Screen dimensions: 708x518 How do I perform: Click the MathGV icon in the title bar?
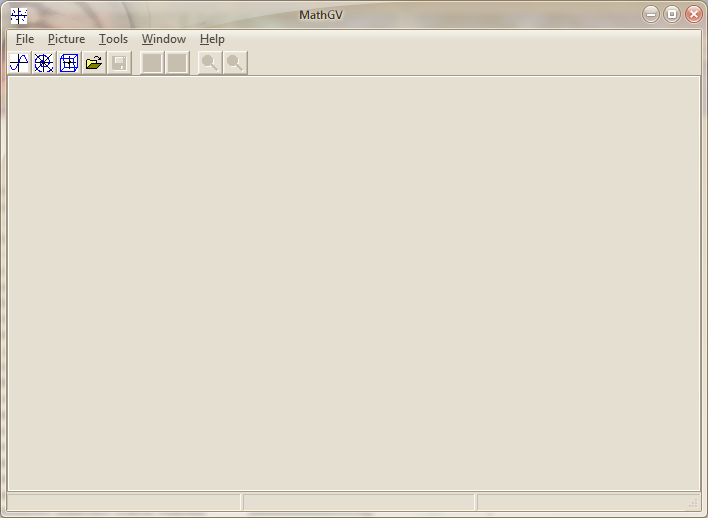(x=19, y=15)
